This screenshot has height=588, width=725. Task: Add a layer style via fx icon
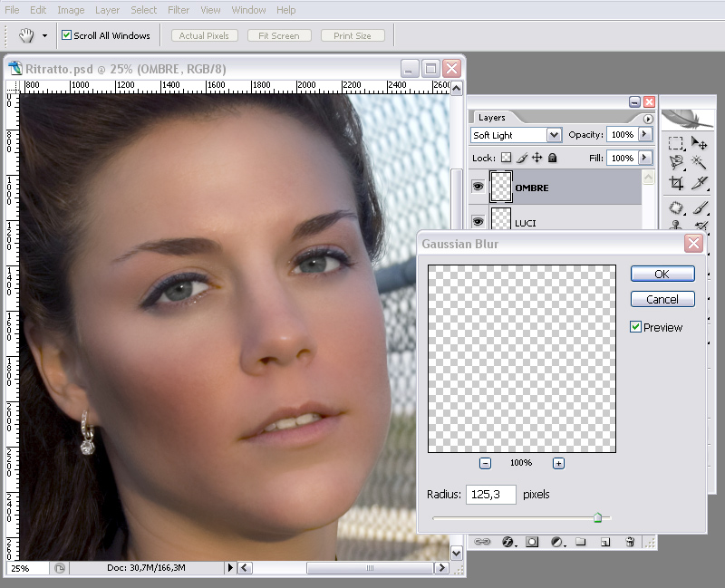(507, 542)
